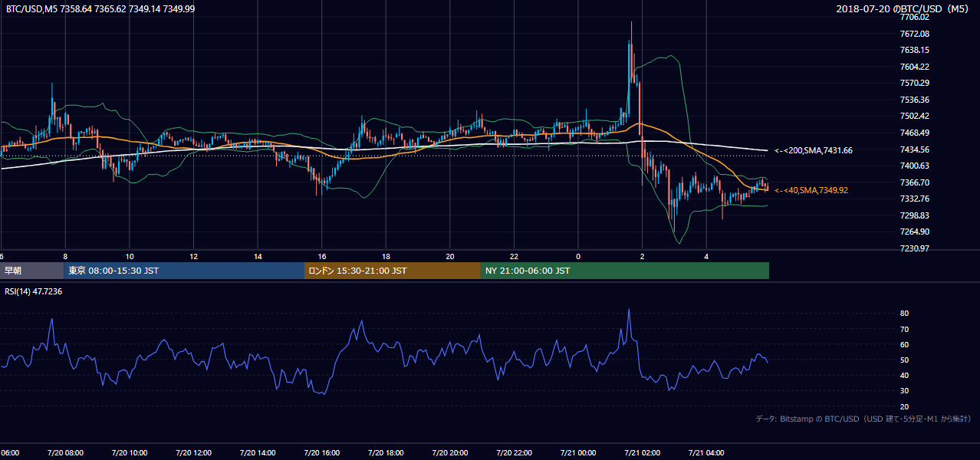Image resolution: width=980 pixels, height=460 pixels.
Task: Click hour tick 2 under price chart
Action: (643, 257)
